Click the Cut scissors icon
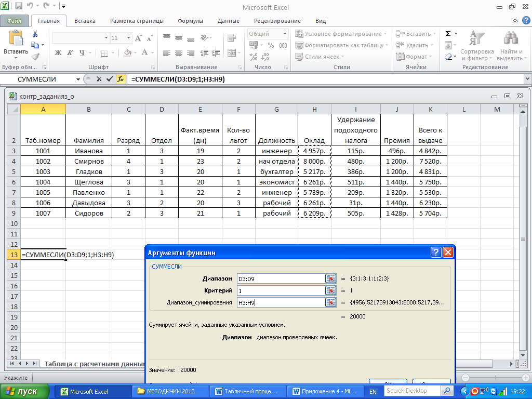 pos(35,34)
